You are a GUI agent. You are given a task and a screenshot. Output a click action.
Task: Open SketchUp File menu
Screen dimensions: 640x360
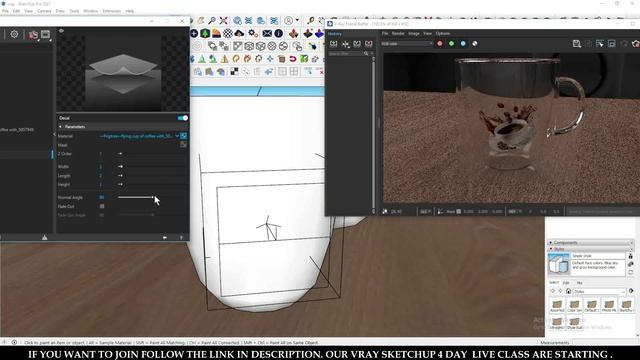pyautogui.click(x=5, y=11)
